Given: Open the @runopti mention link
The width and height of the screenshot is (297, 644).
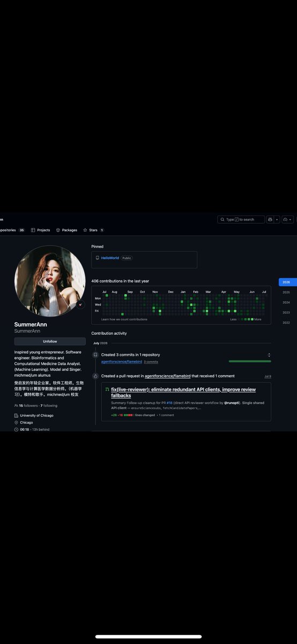Looking at the screenshot, I should [x=232, y=402].
